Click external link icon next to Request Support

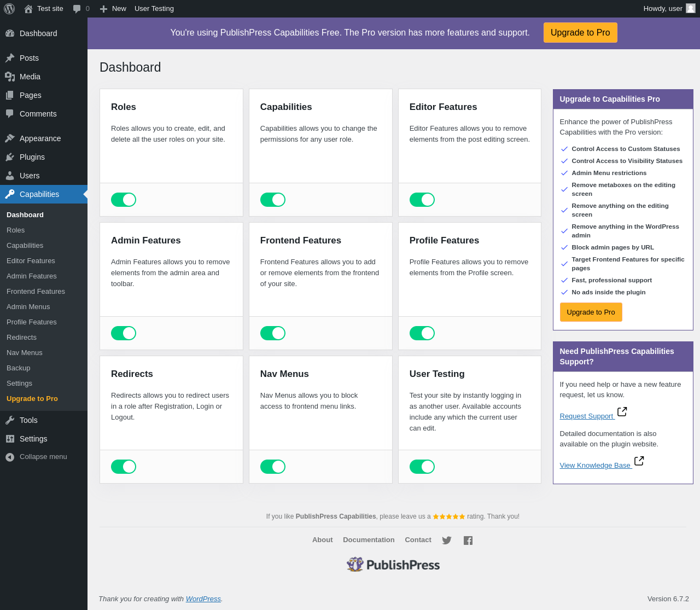(622, 411)
